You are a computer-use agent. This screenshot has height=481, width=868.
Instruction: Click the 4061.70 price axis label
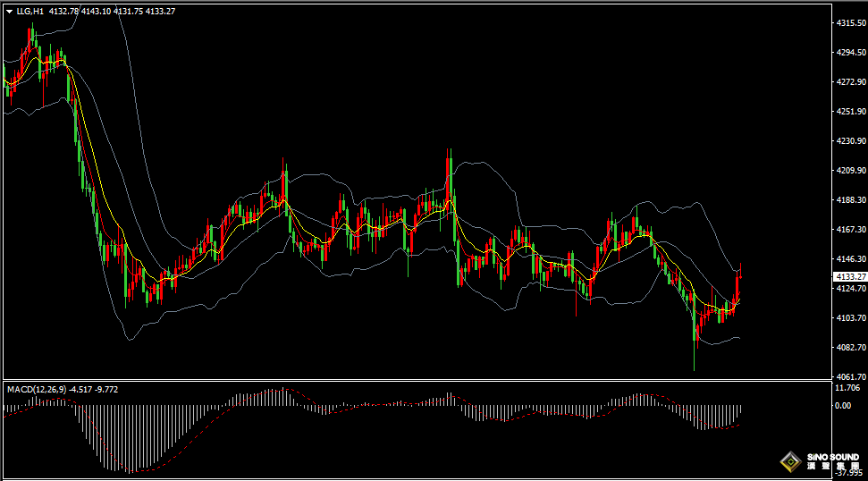pyautogui.click(x=851, y=376)
